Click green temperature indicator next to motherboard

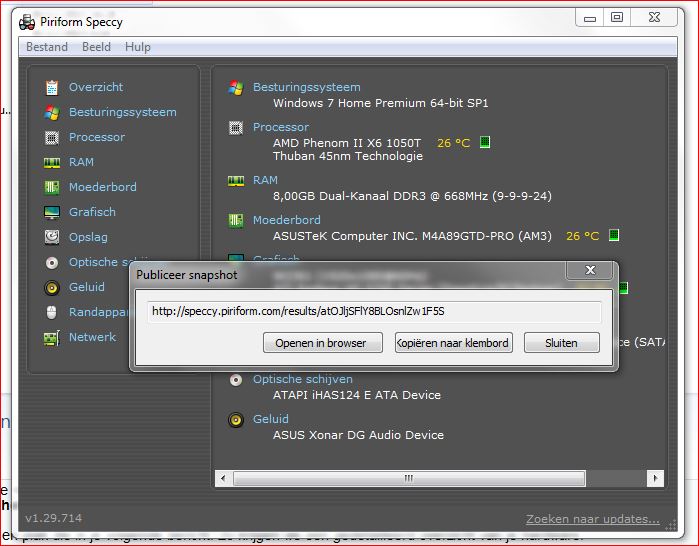click(614, 235)
